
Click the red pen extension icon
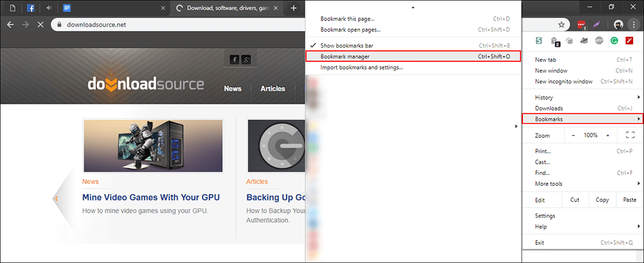[629, 41]
